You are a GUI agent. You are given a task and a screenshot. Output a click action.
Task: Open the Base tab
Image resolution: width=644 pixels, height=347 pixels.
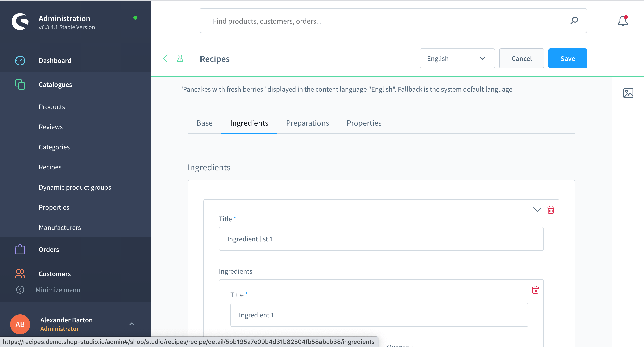coord(205,123)
